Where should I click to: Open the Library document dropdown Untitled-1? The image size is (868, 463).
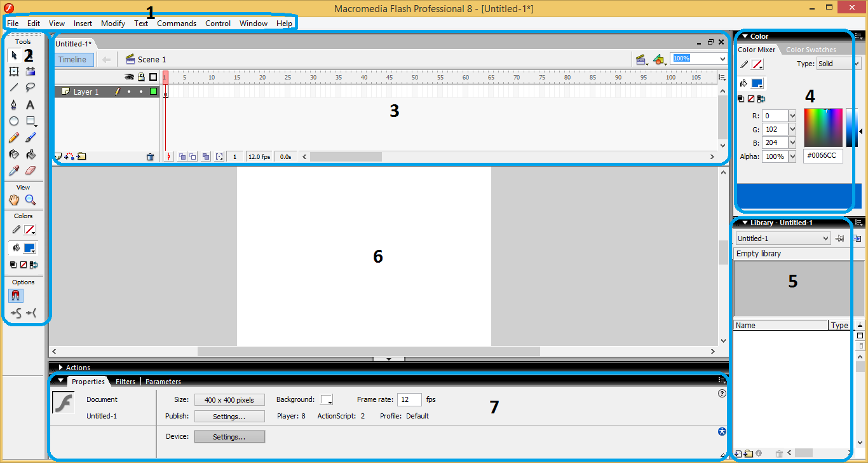point(782,238)
